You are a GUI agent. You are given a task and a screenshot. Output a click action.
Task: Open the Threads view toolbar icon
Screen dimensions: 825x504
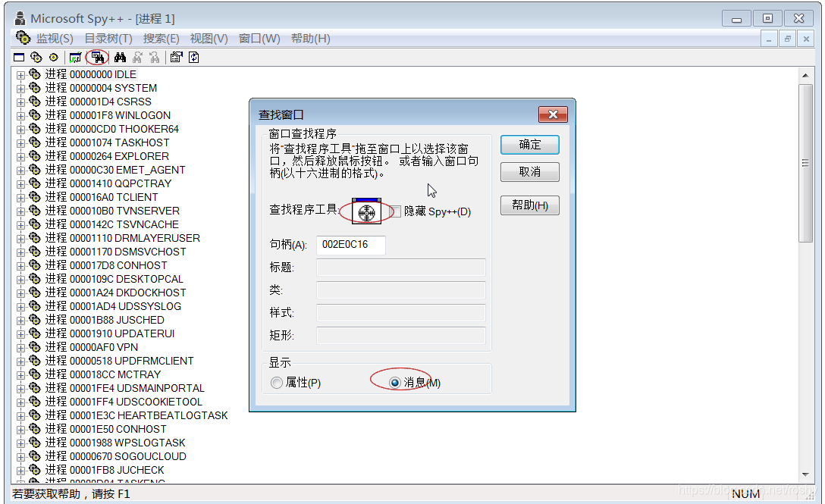pyautogui.click(x=54, y=58)
